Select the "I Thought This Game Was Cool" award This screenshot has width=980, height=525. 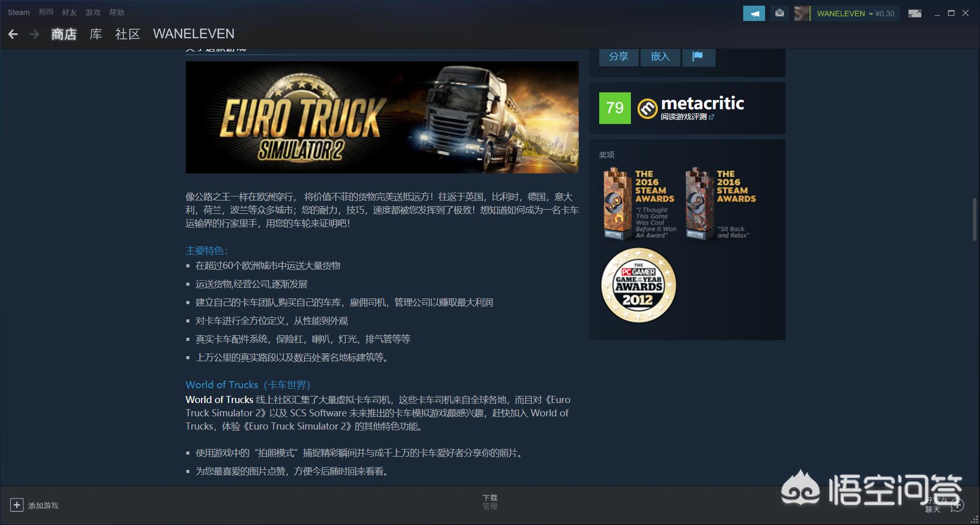(x=640, y=204)
